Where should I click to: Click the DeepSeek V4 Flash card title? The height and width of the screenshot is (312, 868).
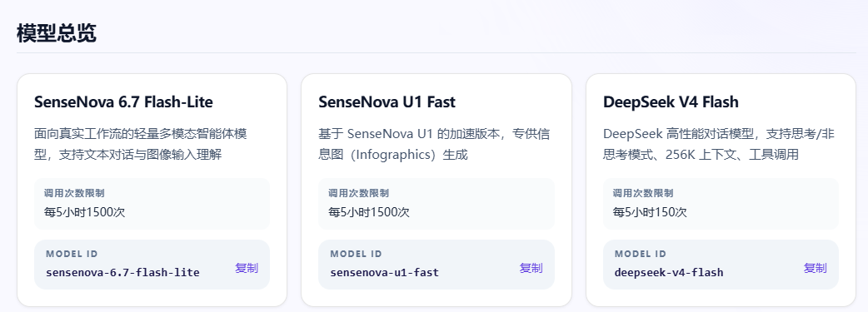coord(671,102)
